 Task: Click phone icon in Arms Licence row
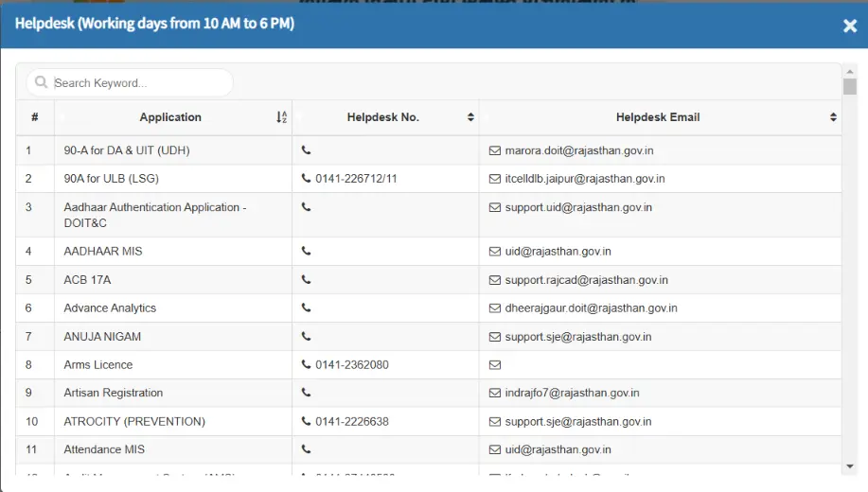coord(306,365)
